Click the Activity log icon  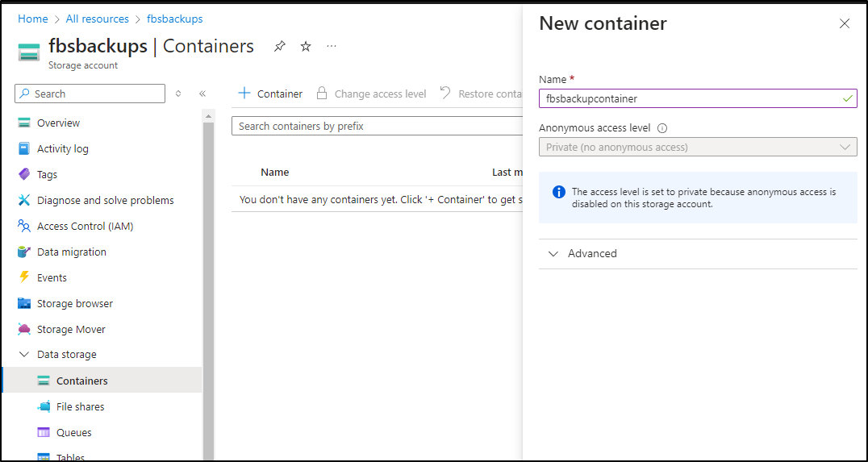click(24, 148)
